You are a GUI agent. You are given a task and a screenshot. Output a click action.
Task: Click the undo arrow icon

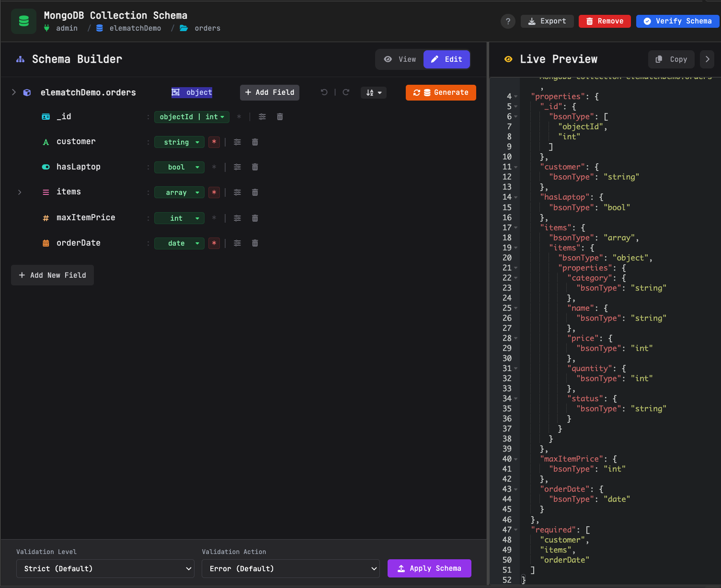(324, 92)
